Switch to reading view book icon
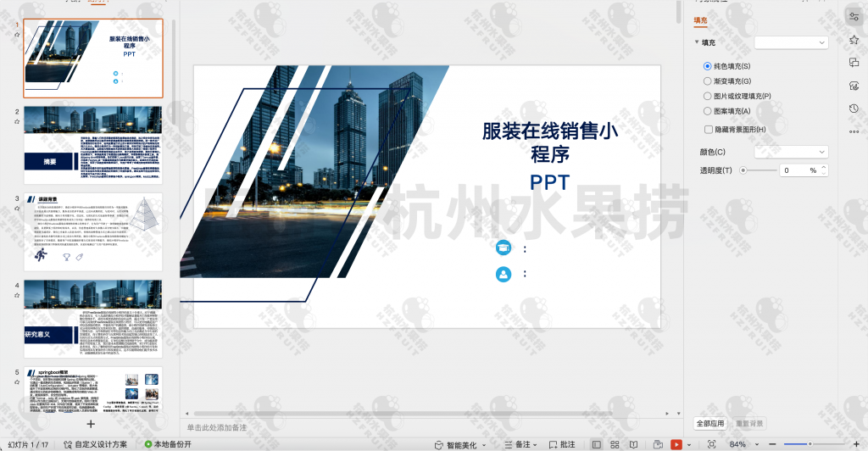 (634, 444)
